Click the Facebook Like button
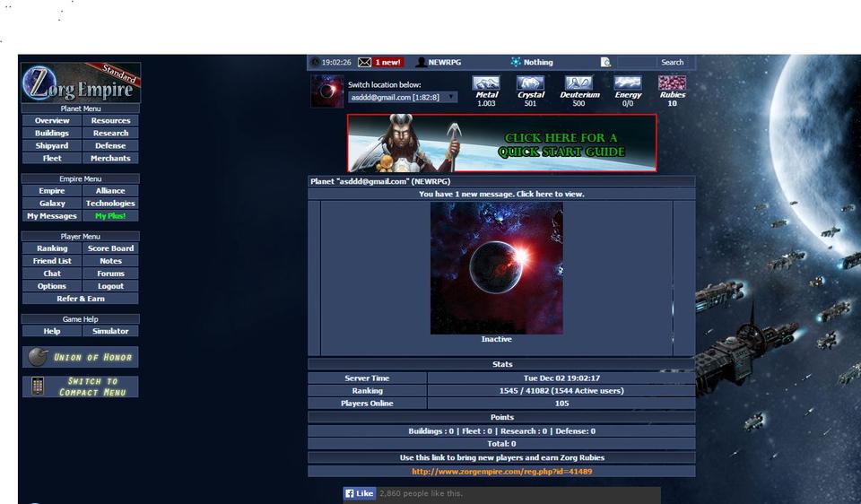This screenshot has width=861, height=504. (x=360, y=493)
